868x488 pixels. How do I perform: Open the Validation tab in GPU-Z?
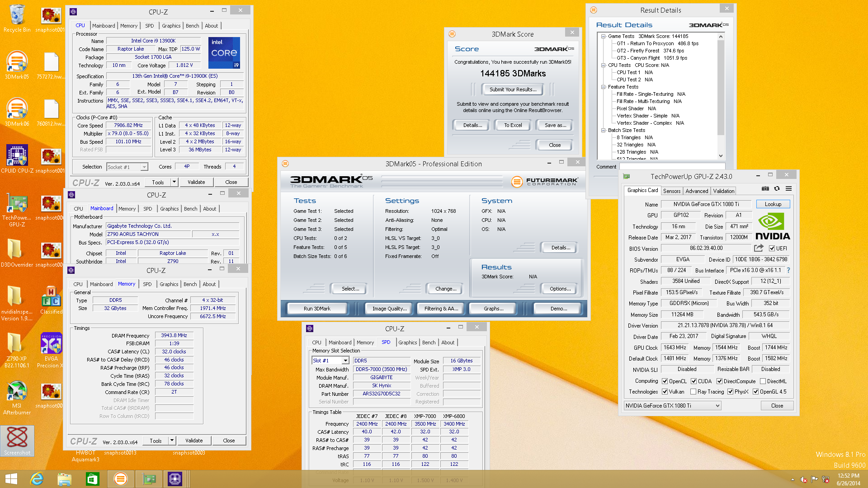724,191
